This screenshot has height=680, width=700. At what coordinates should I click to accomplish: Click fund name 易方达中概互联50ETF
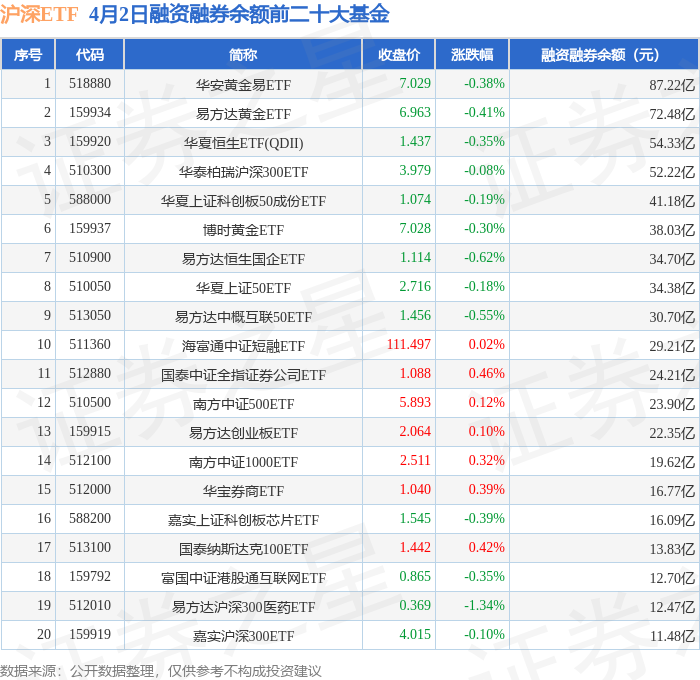[243, 317]
